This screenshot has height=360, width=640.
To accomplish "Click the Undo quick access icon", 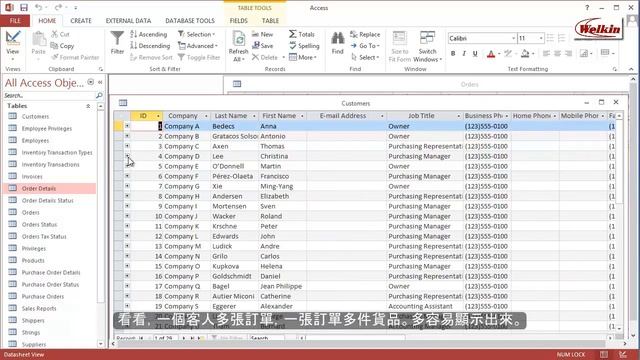I will point(38,7).
